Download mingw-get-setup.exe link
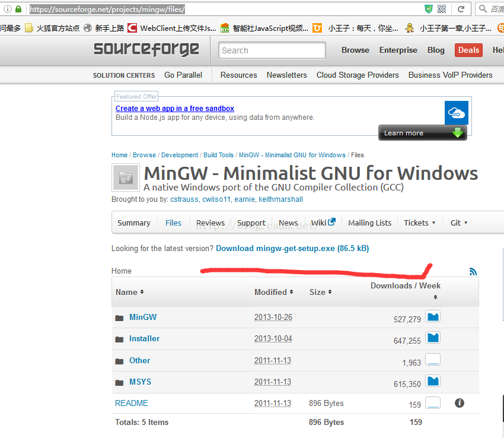This screenshot has width=504, height=438. (x=292, y=249)
